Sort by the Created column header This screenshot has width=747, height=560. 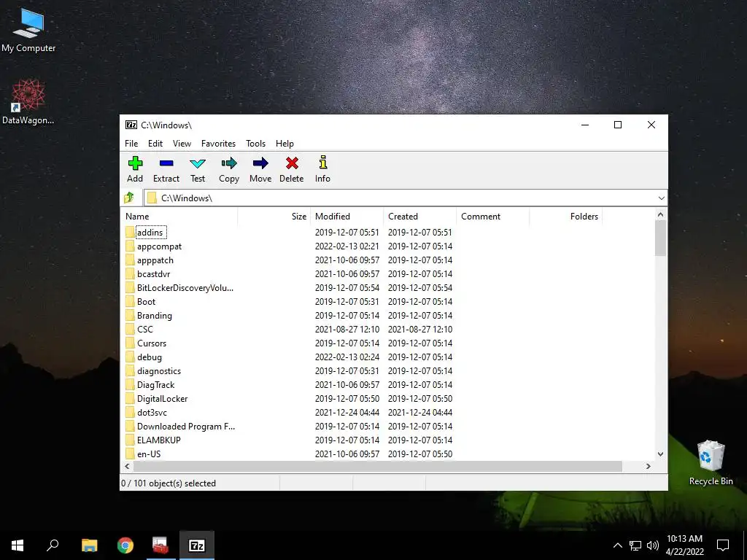pyautogui.click(x=419, y=216)
